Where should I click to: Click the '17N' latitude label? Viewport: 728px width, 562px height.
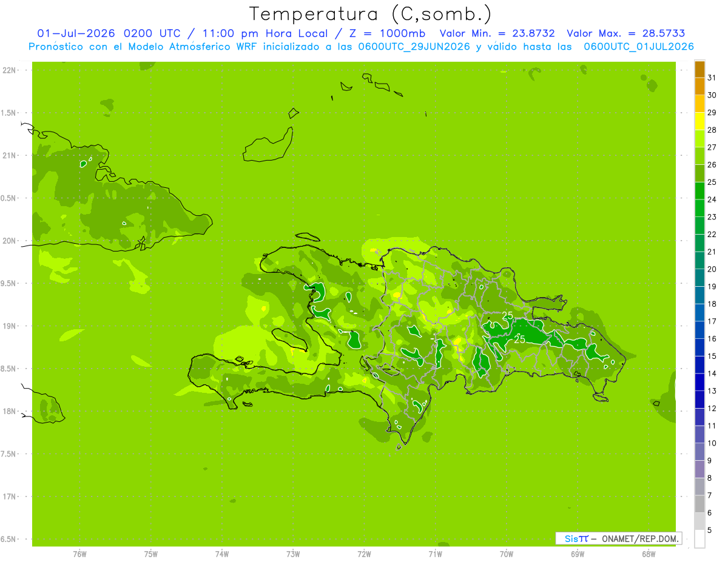point(10,497)
